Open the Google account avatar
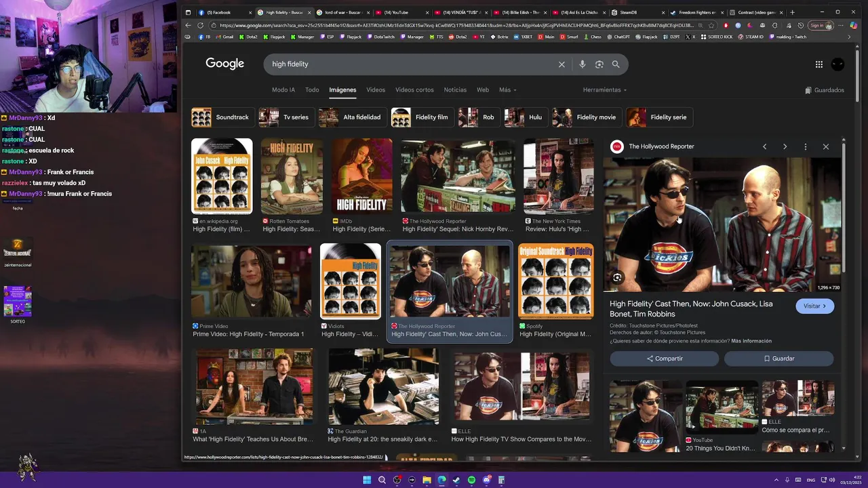Screen dimensions: 868x488 click(x=838, y=64)
